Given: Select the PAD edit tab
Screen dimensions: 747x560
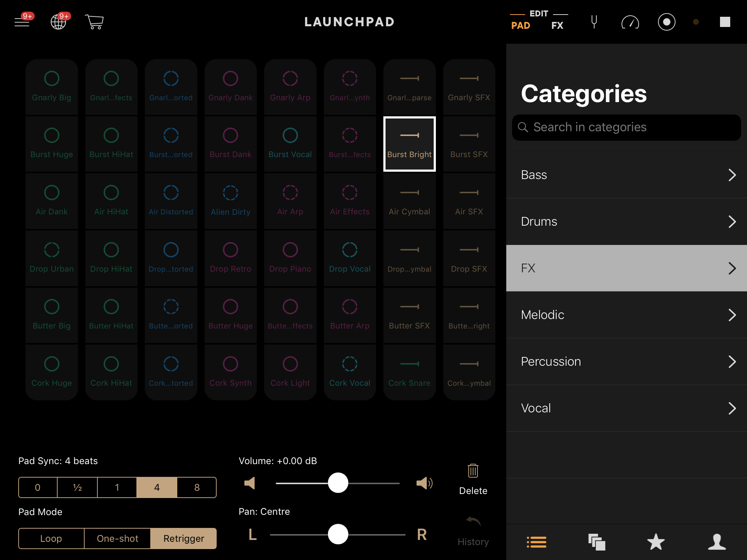Looking at the screenshot, I should pos(520,26).
